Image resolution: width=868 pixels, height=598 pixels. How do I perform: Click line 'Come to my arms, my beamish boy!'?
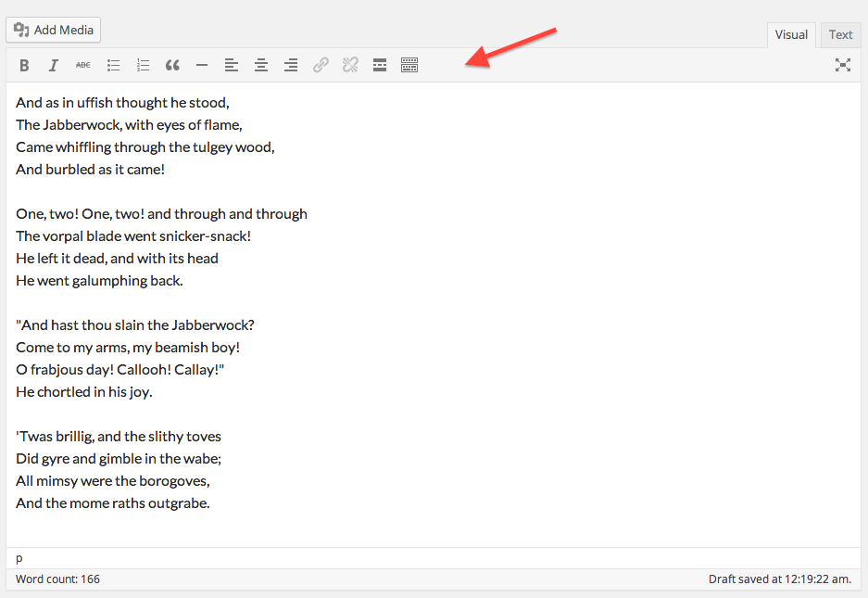click(x=128, y=348)
